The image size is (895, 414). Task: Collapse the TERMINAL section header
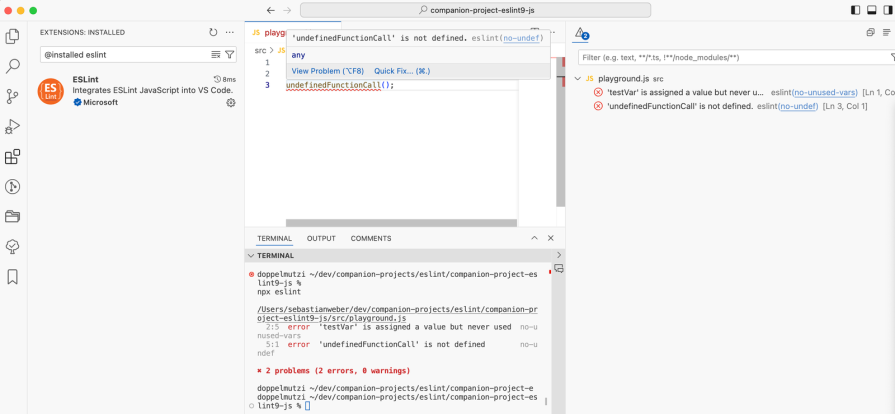point(251,255)
